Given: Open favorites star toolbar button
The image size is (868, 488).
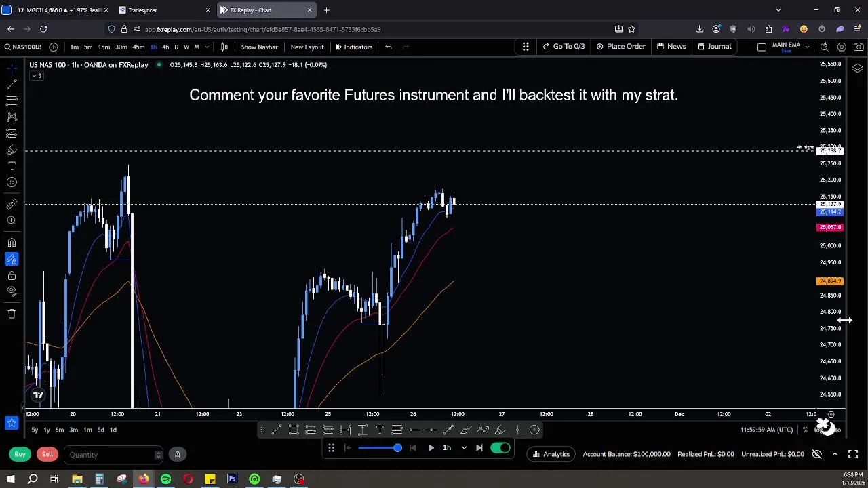Looking at the screenshot, I should (12, 423).
